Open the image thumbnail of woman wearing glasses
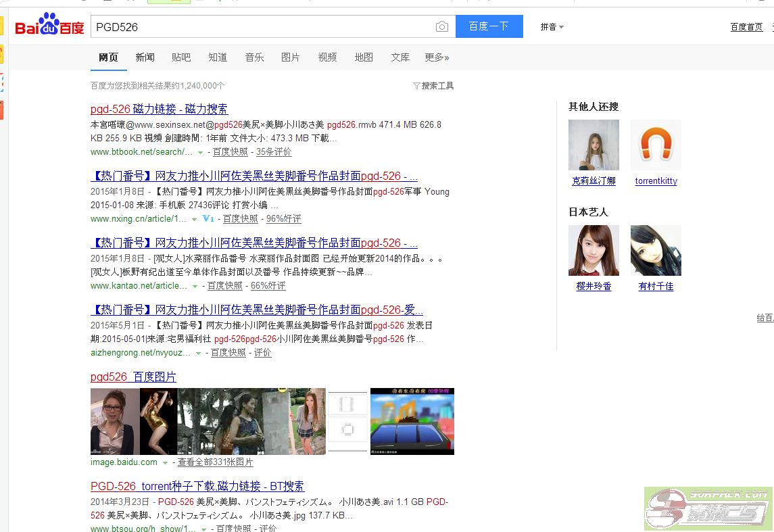The width and height of the screenshot is (774, 532). coord(115,421)
